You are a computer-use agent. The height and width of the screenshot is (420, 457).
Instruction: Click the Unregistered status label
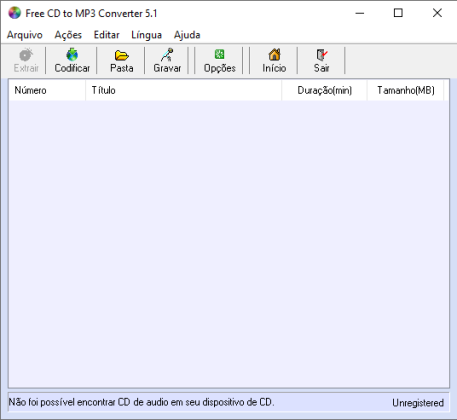click(x=418, y=403)
